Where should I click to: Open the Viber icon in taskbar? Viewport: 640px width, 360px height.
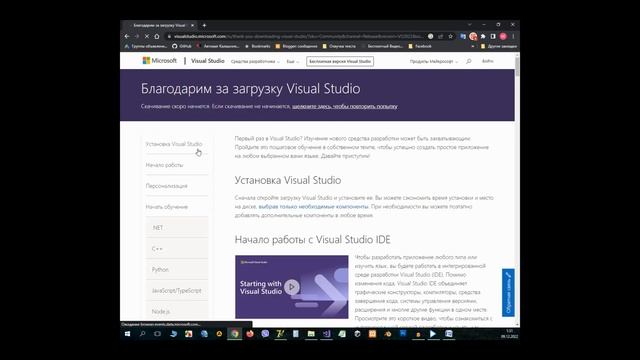pos(265,334)
